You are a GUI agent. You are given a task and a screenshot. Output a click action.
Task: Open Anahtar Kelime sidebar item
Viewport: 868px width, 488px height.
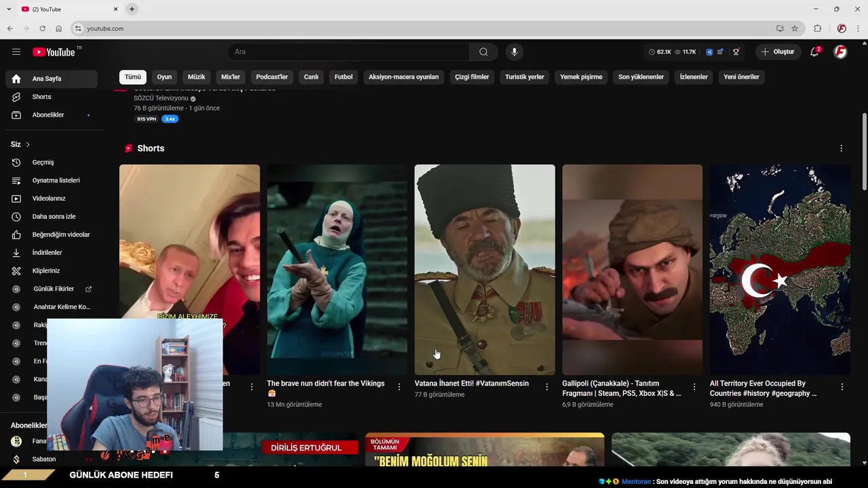pos(52,307)
